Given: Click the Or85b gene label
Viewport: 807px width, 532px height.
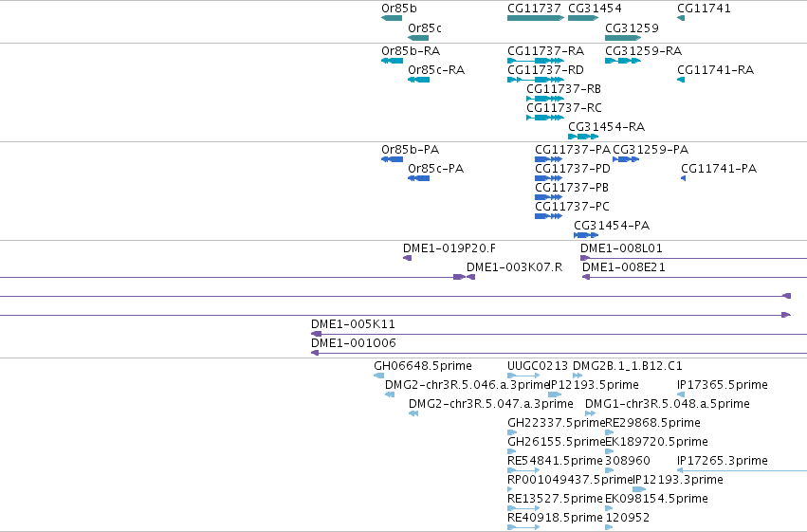Looking at the screenshot, I should pyautogui.click(x=399, y=9).
